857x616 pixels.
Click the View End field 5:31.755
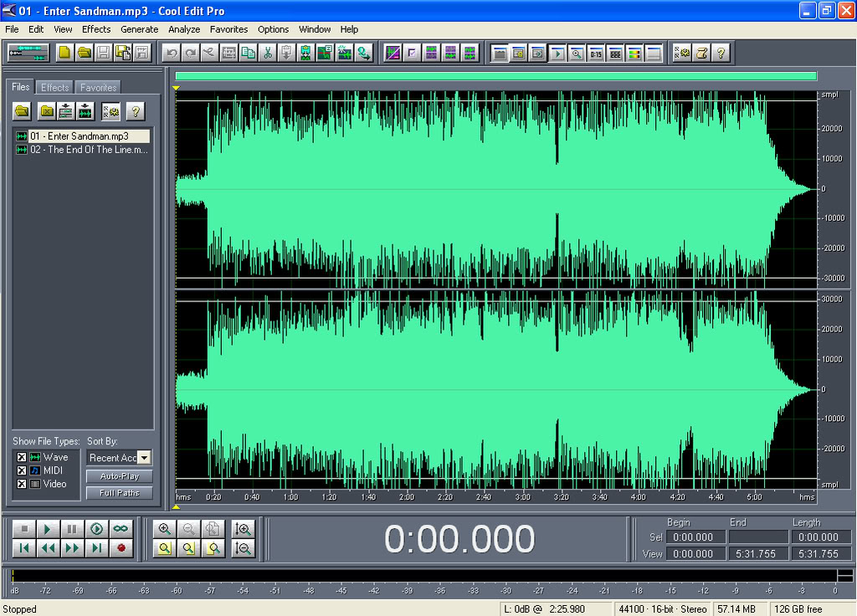(x=758, y=554)
